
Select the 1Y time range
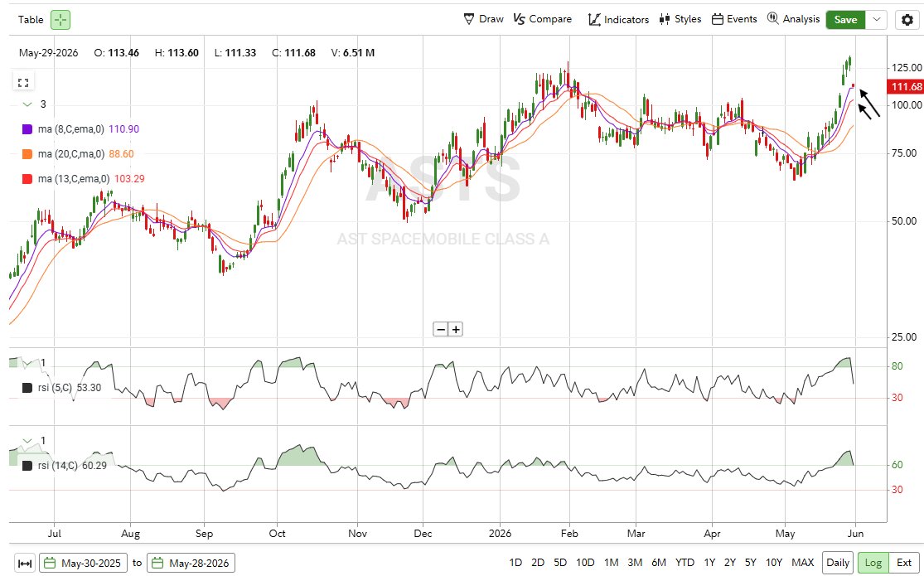pos(709,563)
